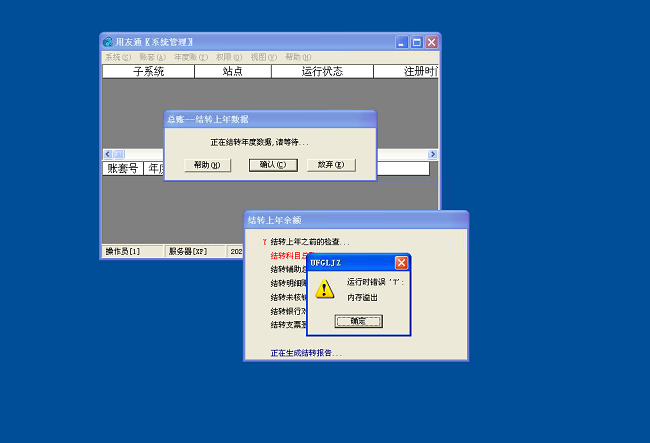This screenshot has width=650, height=443.
Task: Click 正在结转年度数据,请等待... message
Action: tap(260, 143)
